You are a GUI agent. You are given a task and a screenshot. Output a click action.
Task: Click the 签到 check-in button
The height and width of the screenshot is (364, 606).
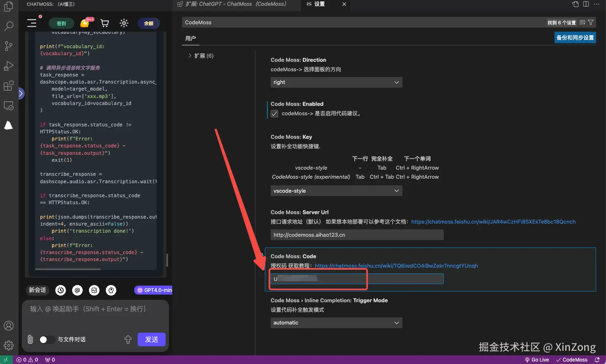(x=61, y=23)
